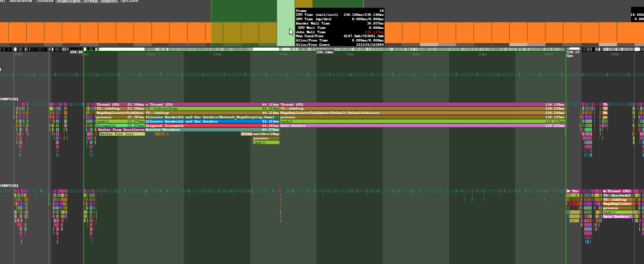Select the Gather Post Join bar
644x264 pixels.
click(x=122, y=134)
